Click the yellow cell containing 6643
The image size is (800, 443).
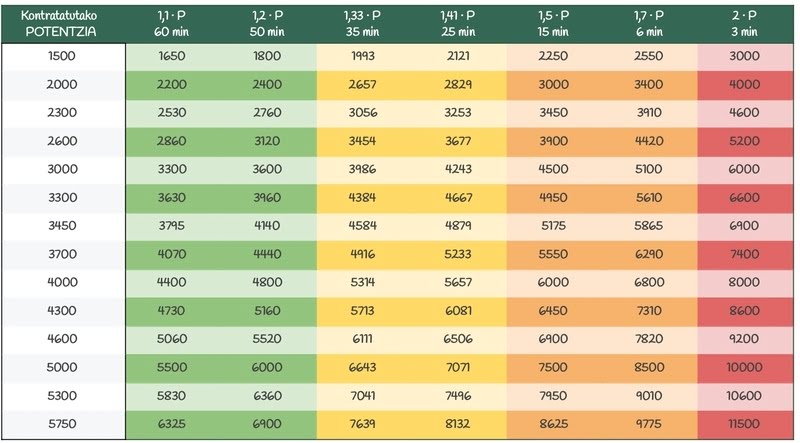363,366
